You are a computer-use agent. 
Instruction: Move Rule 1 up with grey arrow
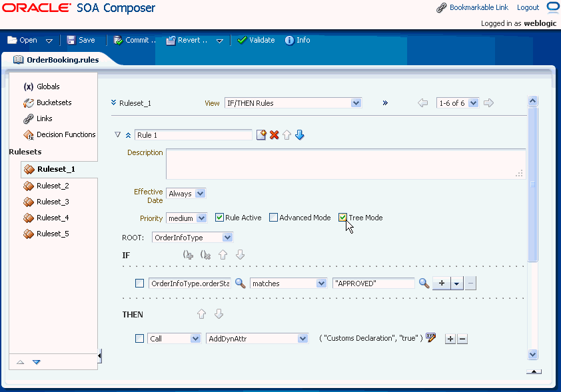[x=286, y=135]
